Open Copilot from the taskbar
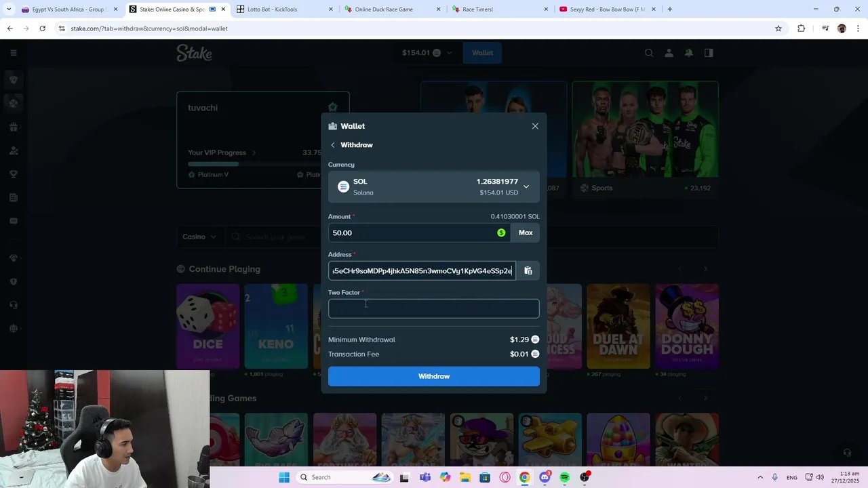 [x=445, y=477]
